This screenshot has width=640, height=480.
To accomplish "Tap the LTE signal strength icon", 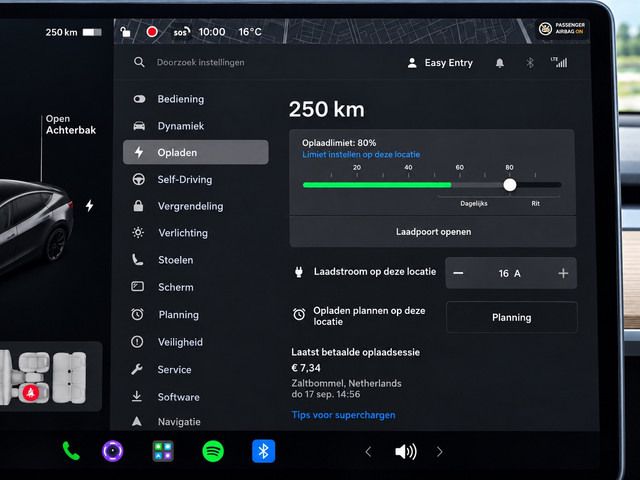I will click(559, 62).
